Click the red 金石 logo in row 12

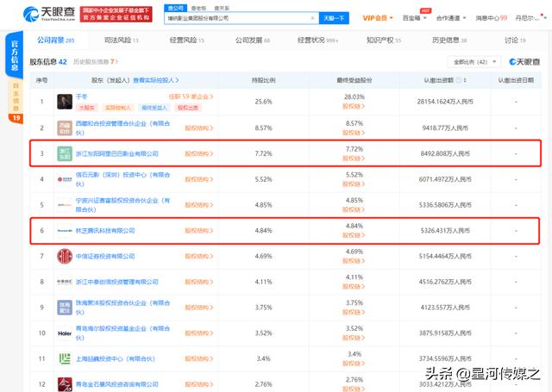pos(65,384)
